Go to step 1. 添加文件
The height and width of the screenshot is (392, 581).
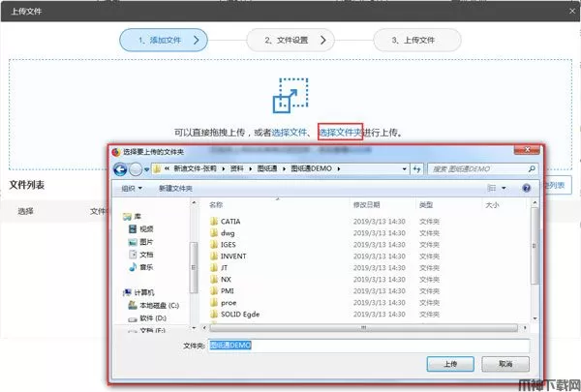point(164,40)
